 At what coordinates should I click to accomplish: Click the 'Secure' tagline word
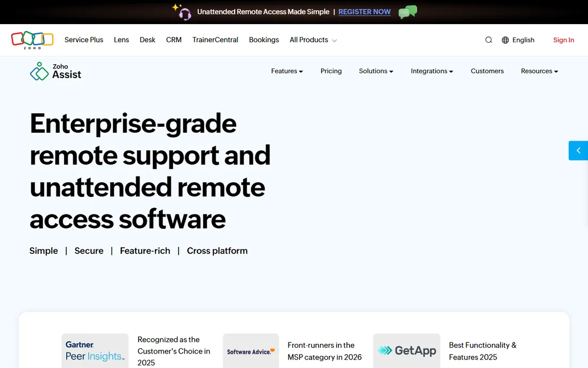tap(89, 250)
